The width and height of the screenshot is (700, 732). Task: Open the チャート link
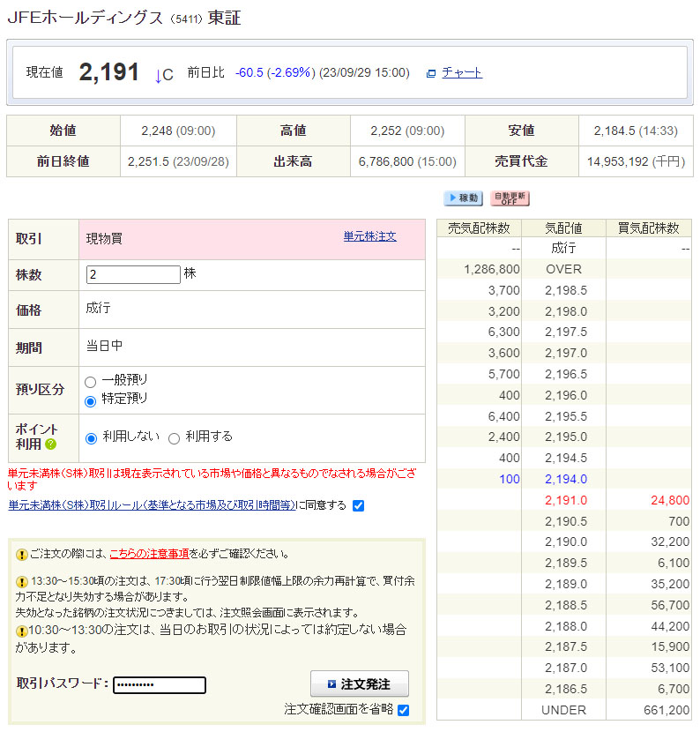462,72
